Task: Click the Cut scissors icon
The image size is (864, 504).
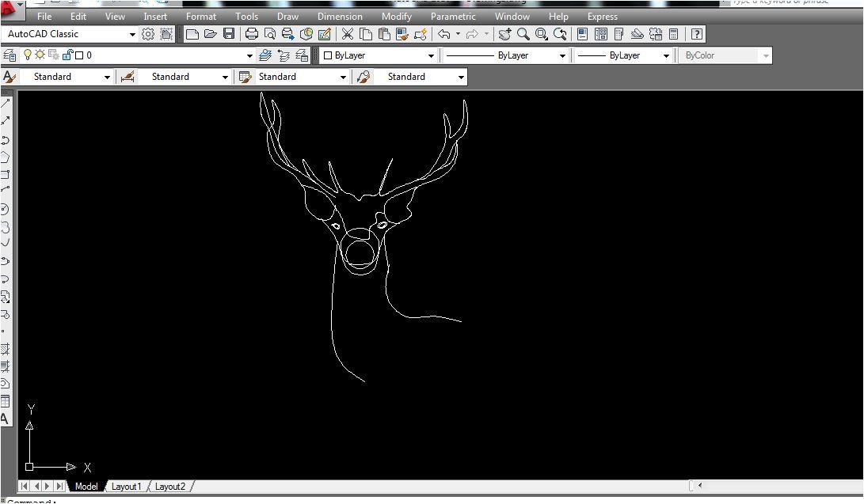Action: point(347,34)
